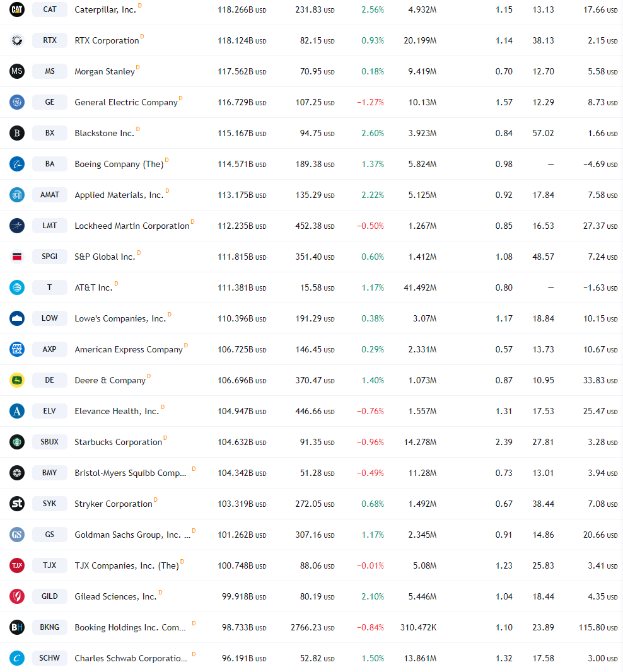Click Deere EPS value 33.83 USD
623x672 pixels.
coord(600,380)
